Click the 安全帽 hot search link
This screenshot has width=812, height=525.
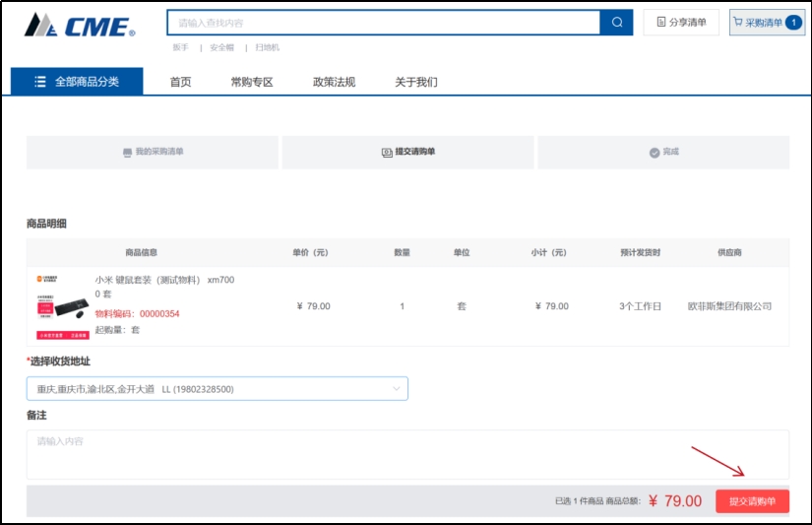(x=221, y=47)
